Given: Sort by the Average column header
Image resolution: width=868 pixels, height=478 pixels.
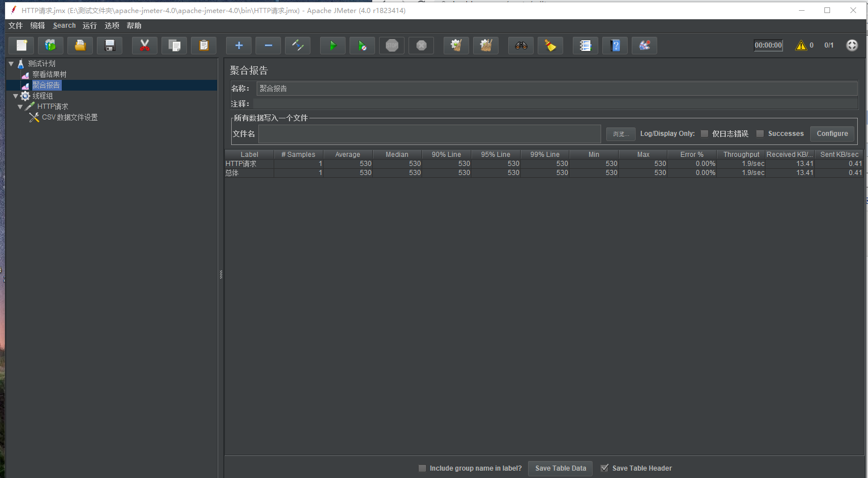Looking at the screenshot, I should 348,154.
